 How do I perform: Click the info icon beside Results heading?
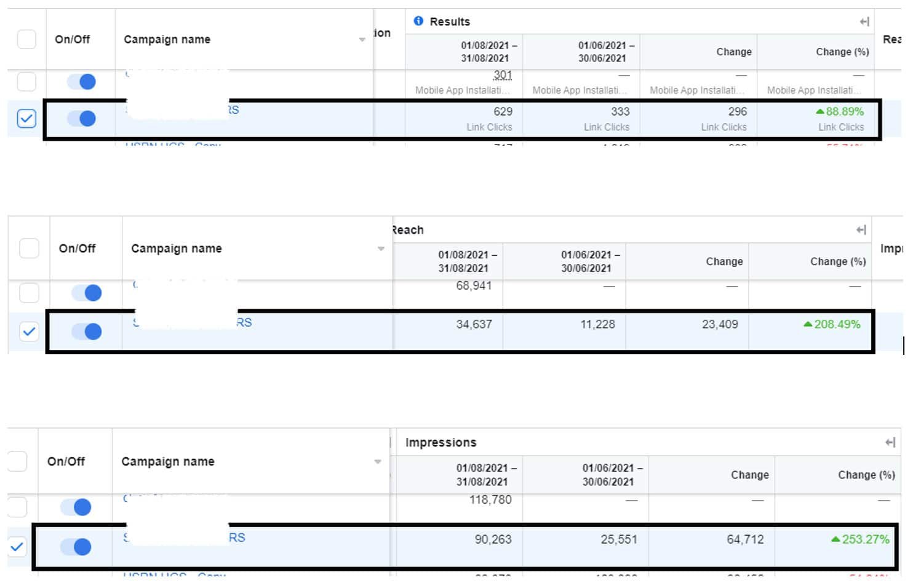tap(418, 22)
